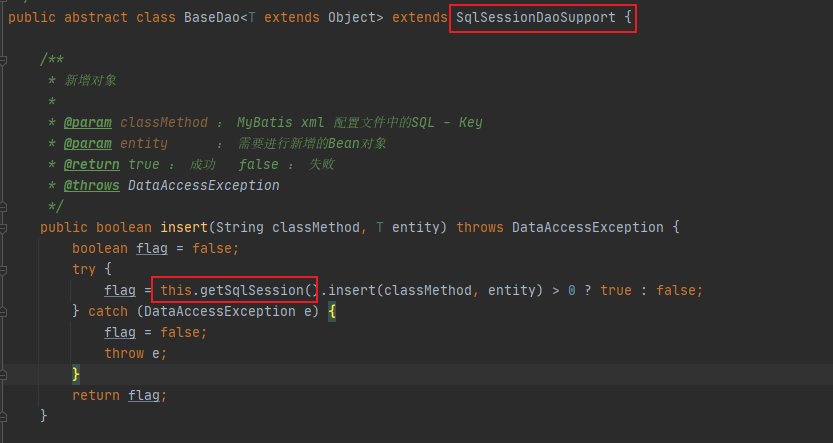The image size is (833, 443).
Task: Click the SqlSessionDaoSupport superclass name
Action: (x=536, y=18)
